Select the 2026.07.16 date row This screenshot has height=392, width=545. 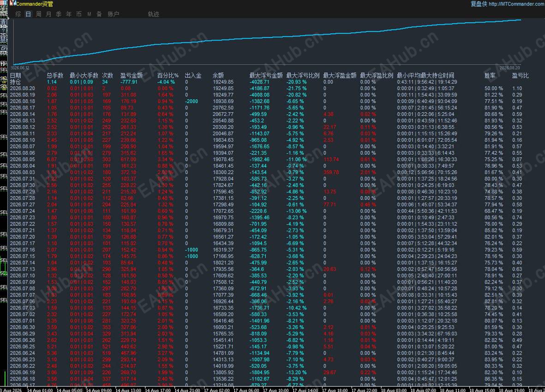pos(23,250)
